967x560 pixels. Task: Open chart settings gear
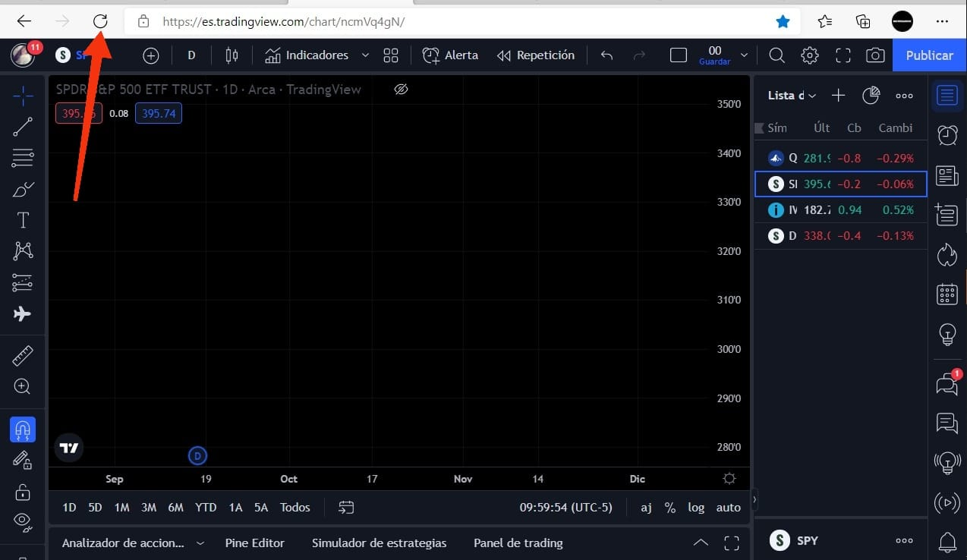(810, 55)
